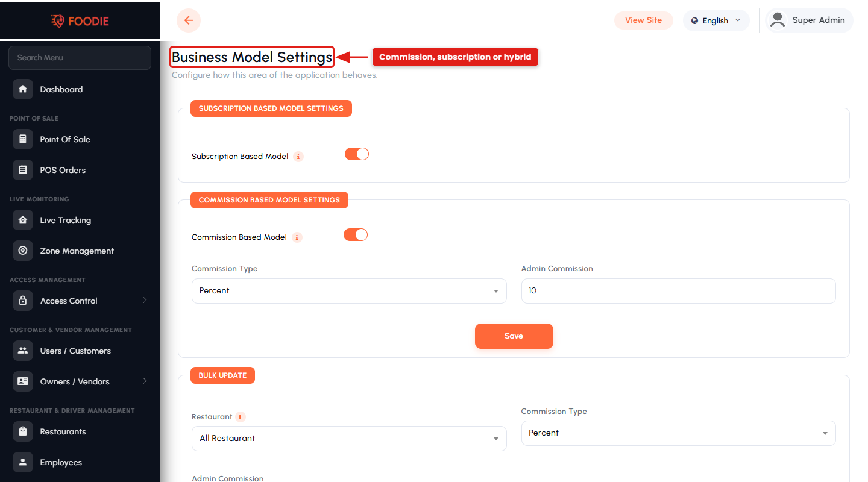868x482 pixels.
Task: Click the back arrow icon
Action: click(189, 20)
